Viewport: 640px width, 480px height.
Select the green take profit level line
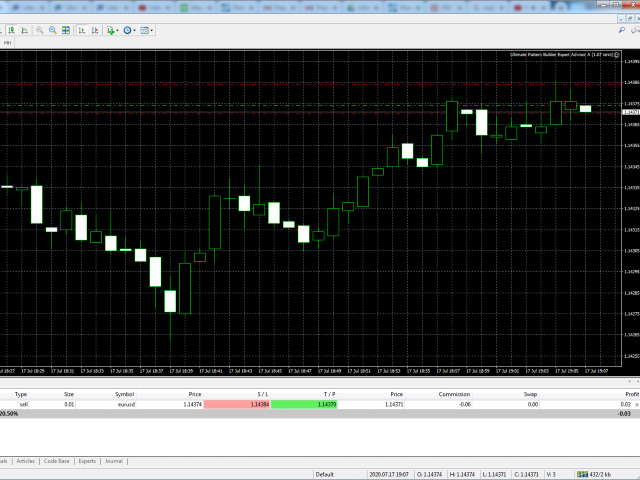[x=310, y=106]
